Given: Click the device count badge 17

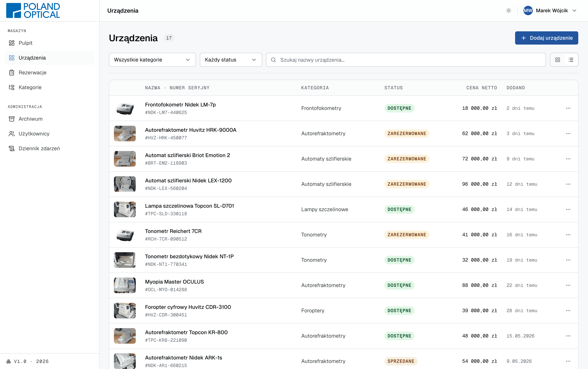Looking at the screenshot, I should 169,38.
